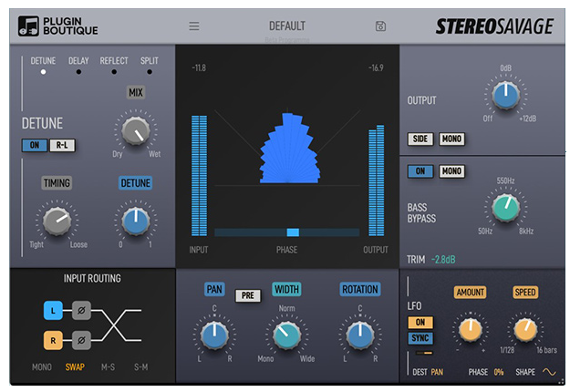Click the blue L input channel icon
The image size is (570, 392).
[53, 310]
